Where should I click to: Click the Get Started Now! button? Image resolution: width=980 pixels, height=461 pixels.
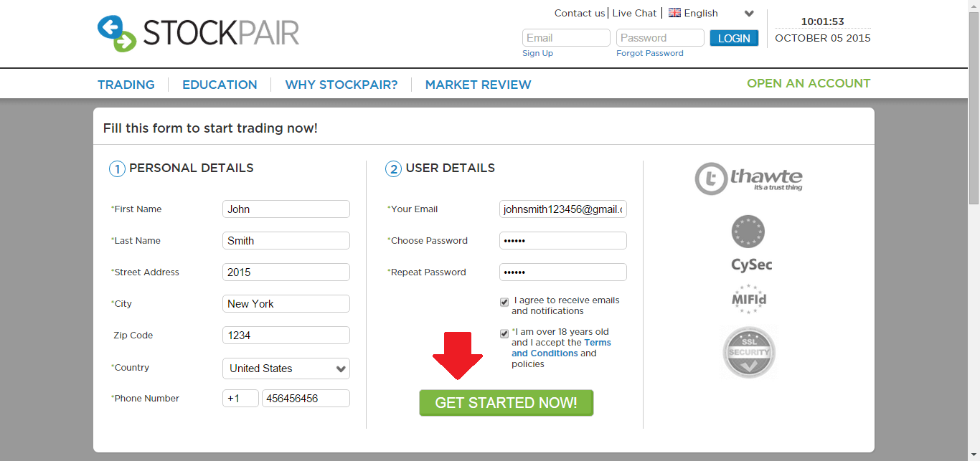point(507,403)
